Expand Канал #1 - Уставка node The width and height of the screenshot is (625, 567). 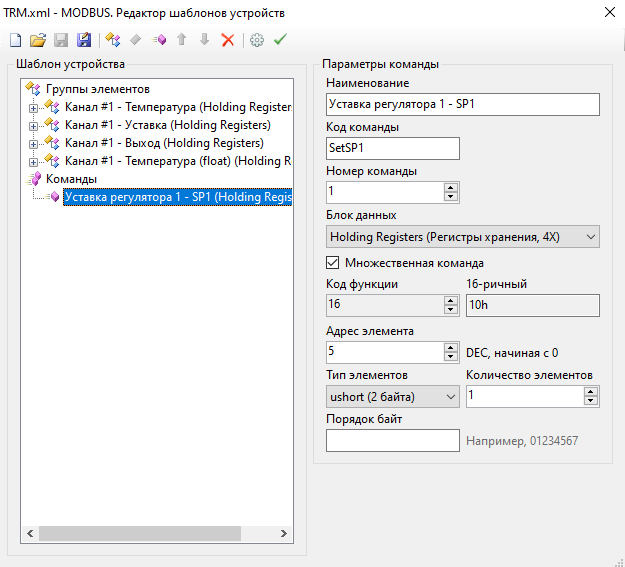pyautogui.click(x=33, y=126)
